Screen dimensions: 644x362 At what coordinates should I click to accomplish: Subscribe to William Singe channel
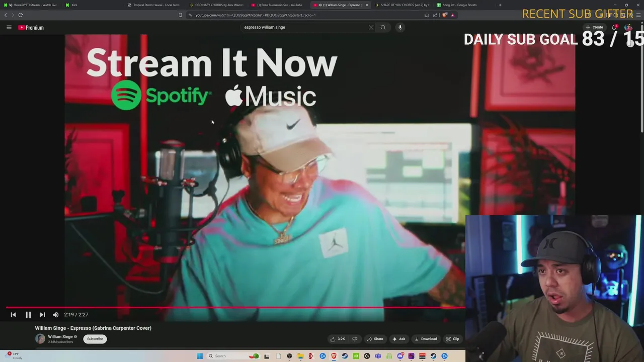click(95, 339)
